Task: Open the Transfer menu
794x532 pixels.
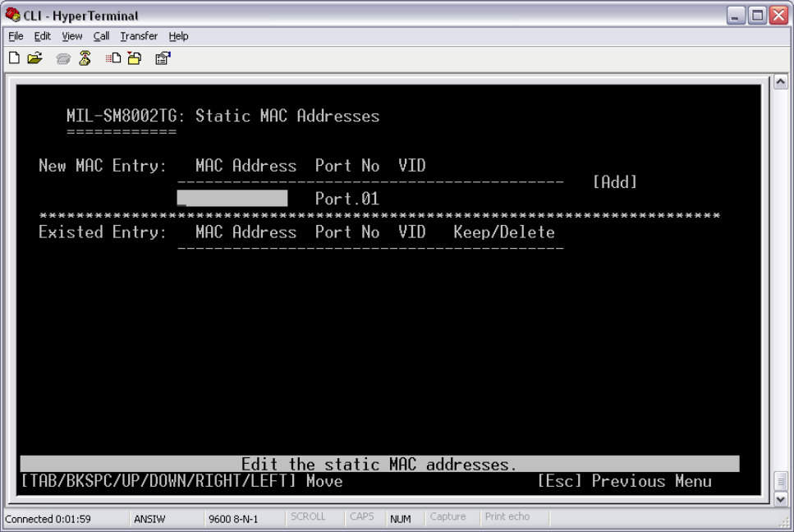Action: pos(139,36)
